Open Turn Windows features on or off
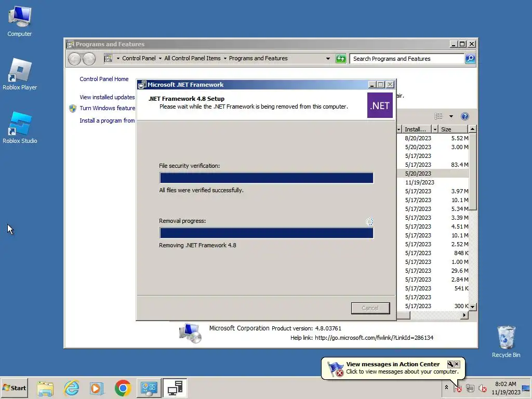Screen dimensions: 532x399 (107, 108)
